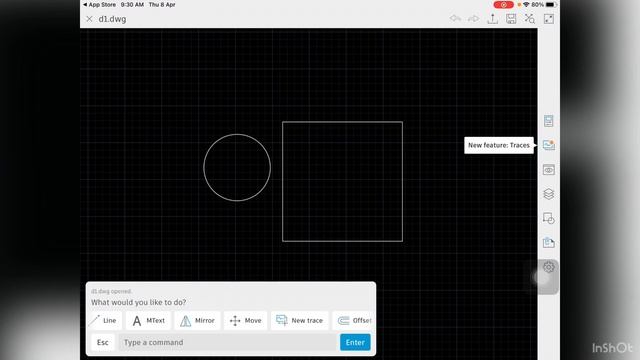Open the Layers panel
Image resolution: width=640 pixels, height=360 pixels.
[x=549, y=194]
